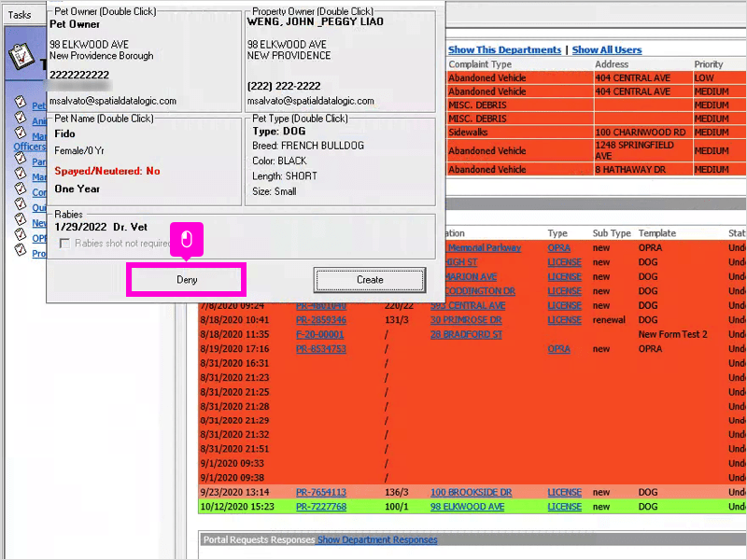Click 'Portal Requests Responses' header text
Image resolution: width=747 pixels, height=560 pixels.
(260, 539)
